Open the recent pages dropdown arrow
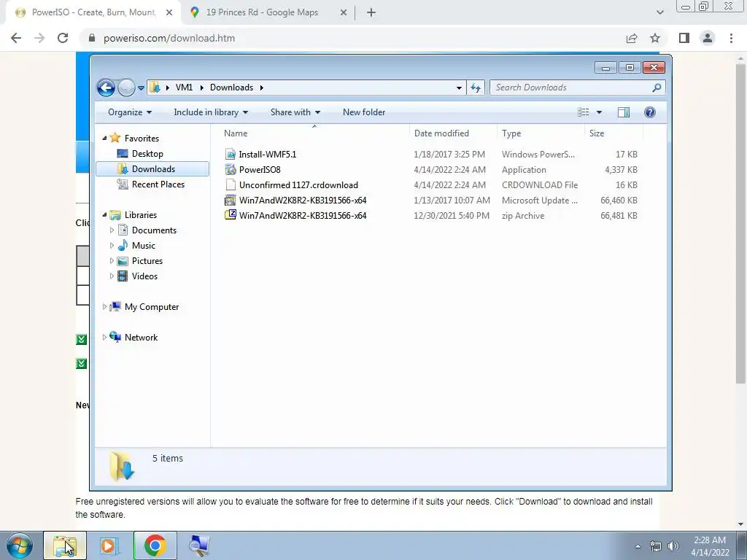Image resolution: width=747 pixels, height=560 pixels. (x=141, y=88)
